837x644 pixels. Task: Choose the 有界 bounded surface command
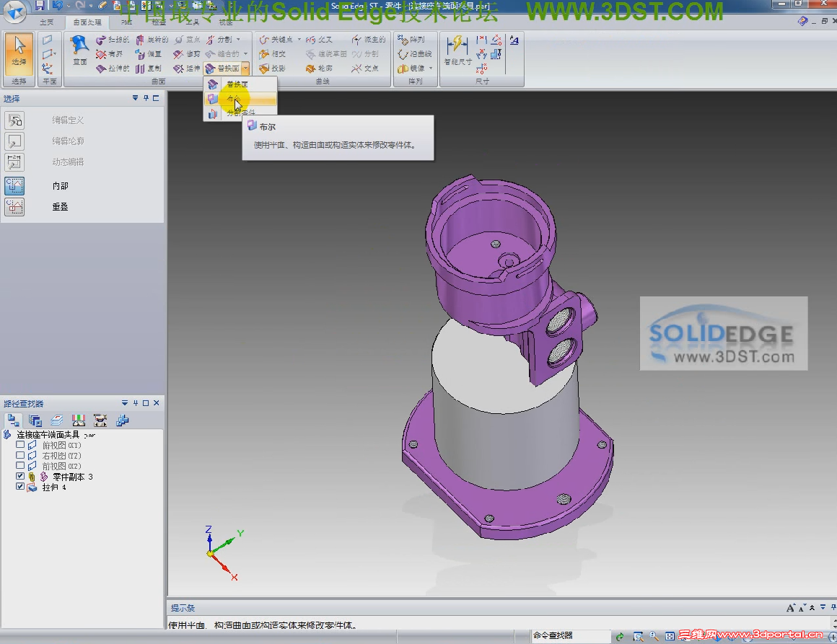point(110,54)
